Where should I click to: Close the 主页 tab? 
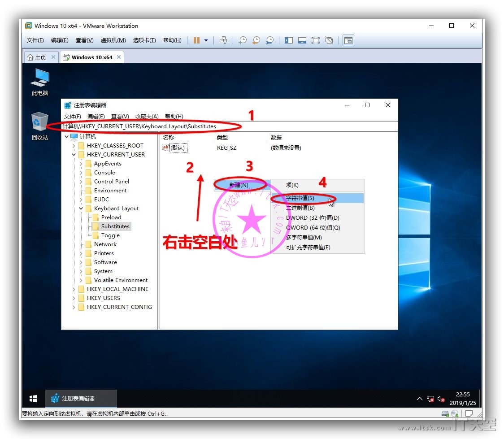53,57
